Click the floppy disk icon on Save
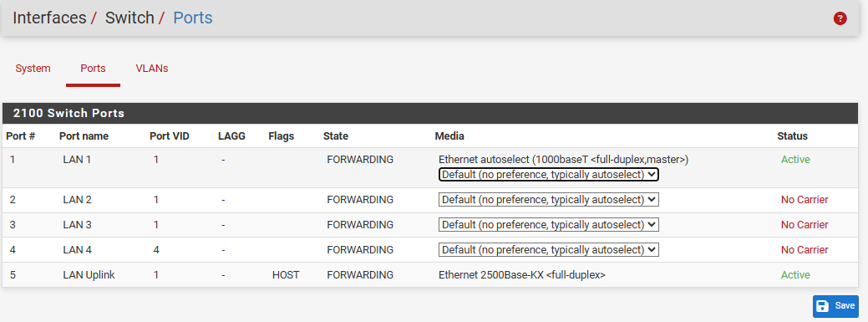Viewport: 868px width, 322px height. [x=823, y=306]
